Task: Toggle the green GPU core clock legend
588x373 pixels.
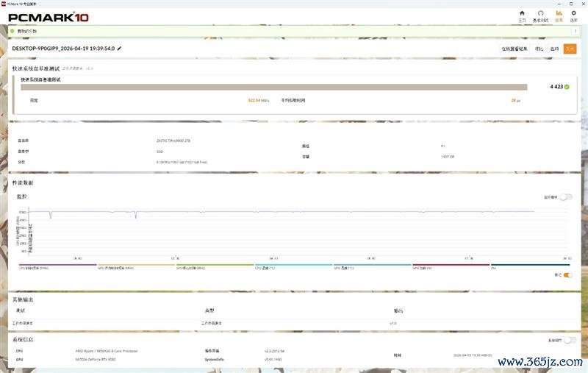Action: point(215,266)
